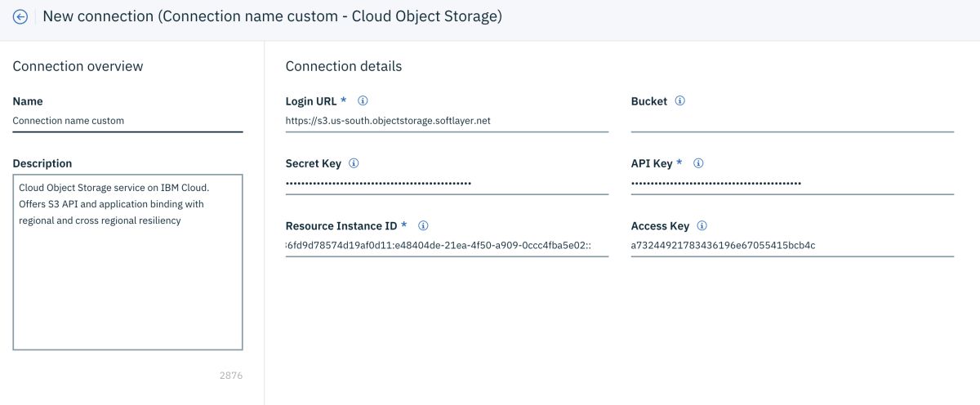Screen dimensions: 980x405
Task: Go back using the back arrow icon
Action: tap(20, 16)
